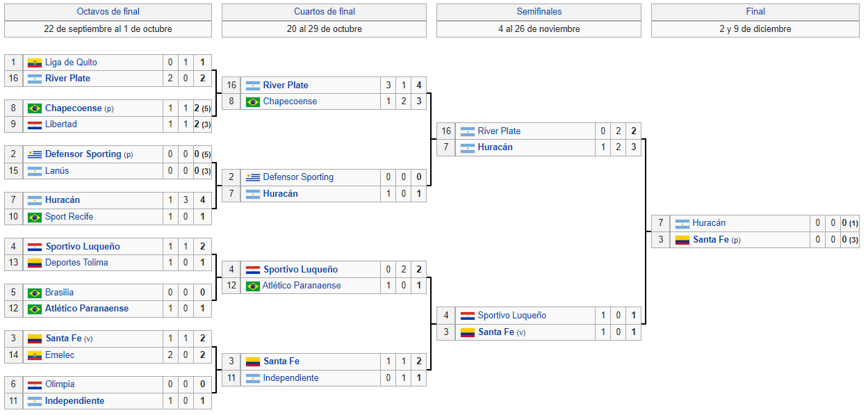The width and height of the screenshot is (868, 415).
Task: Open Brasilia team link
Action: click(59, 293)
